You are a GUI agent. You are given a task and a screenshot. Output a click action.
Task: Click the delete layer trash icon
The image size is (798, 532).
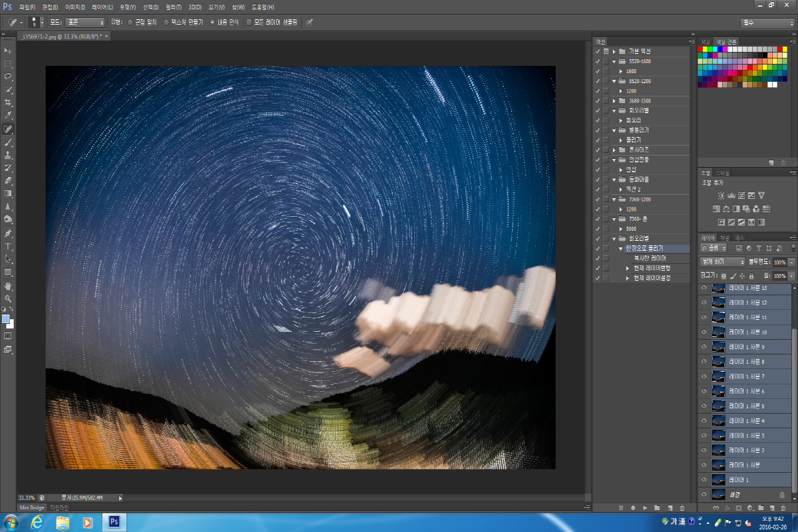pyautogui.click(x=782, y=507)
